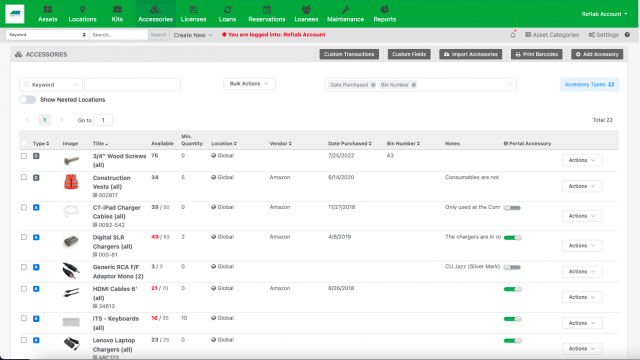Click the Go to page input field
Image resolution: width=640 pixels, height=360 pixels.
point(103,120)
